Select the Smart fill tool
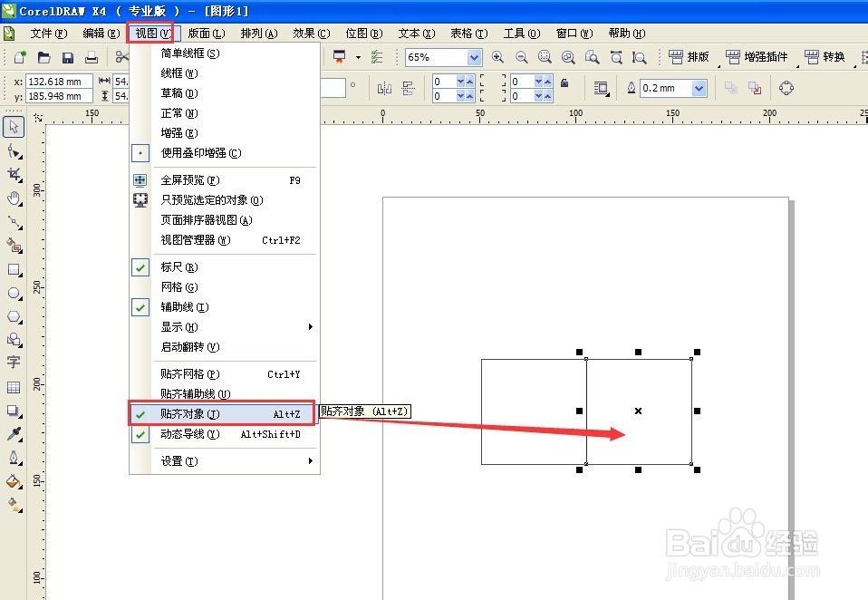 (14, 246)
